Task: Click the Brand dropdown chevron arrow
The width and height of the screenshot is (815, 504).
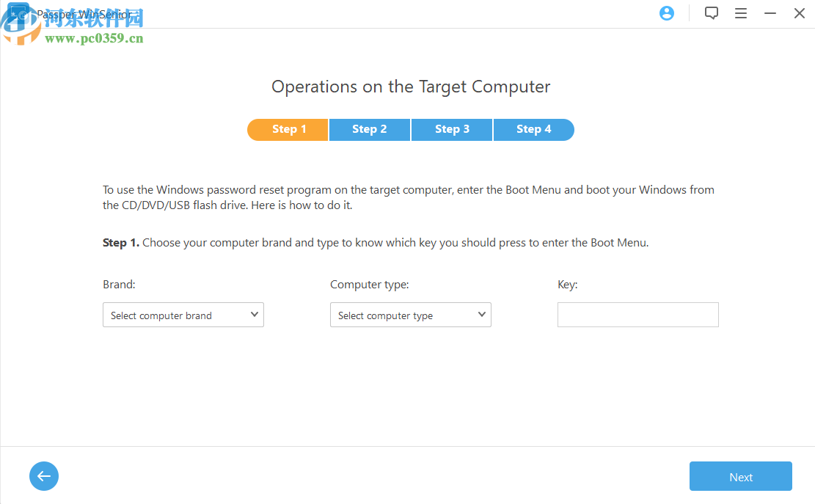Action: coord(255,315)
